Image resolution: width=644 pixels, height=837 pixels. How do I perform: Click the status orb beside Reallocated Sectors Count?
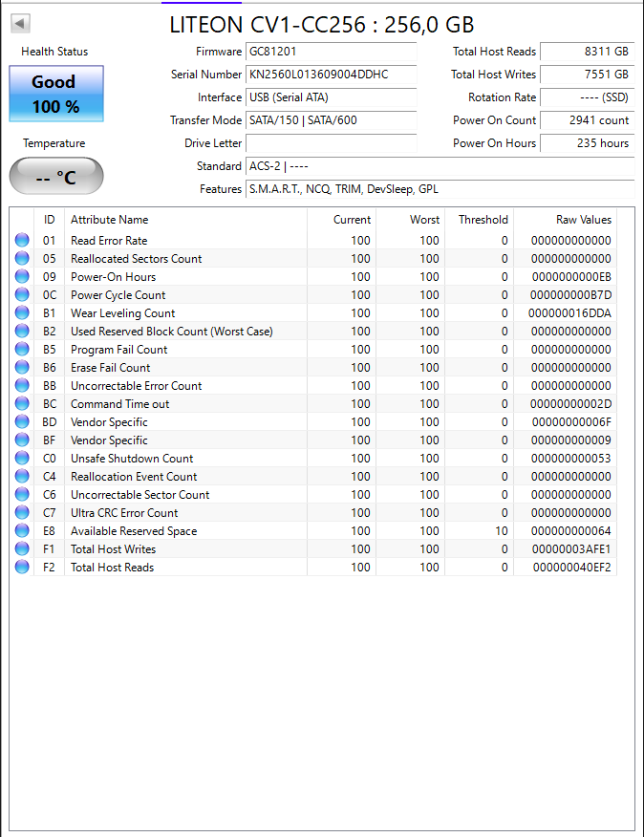(22, 258)
